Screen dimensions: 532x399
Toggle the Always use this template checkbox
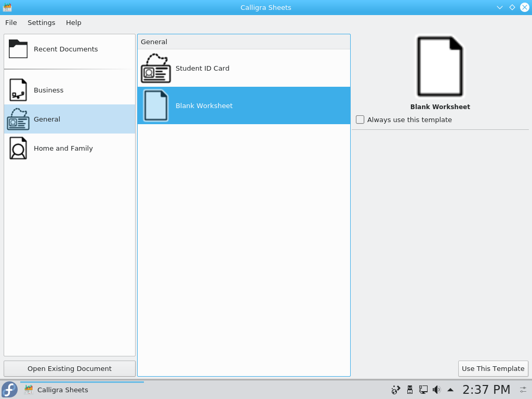tap(360, 120)
